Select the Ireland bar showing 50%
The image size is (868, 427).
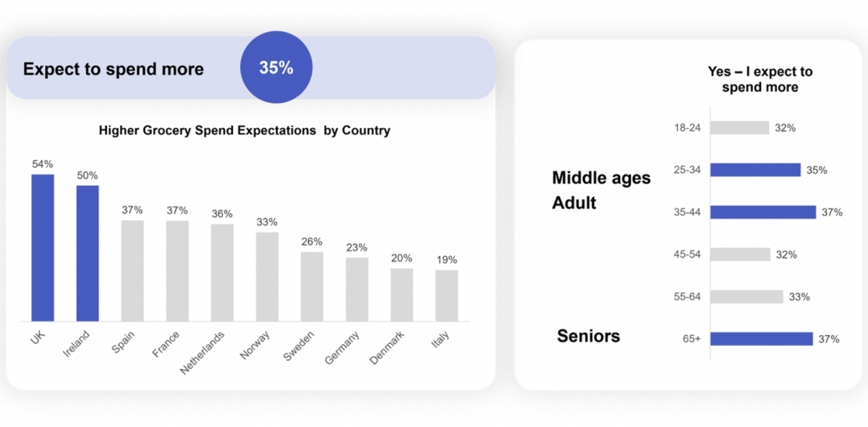pyautogui.click(x=88, y=253)
